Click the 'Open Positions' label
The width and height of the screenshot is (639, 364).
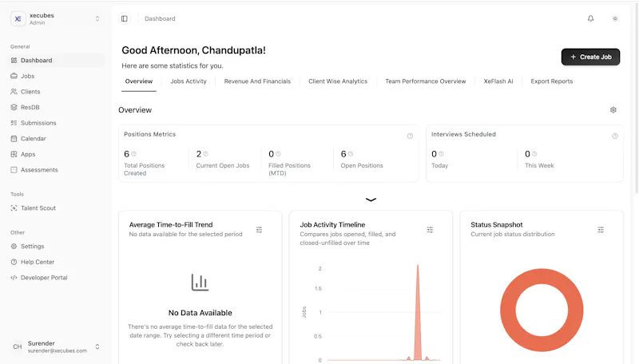coord(362,166)
